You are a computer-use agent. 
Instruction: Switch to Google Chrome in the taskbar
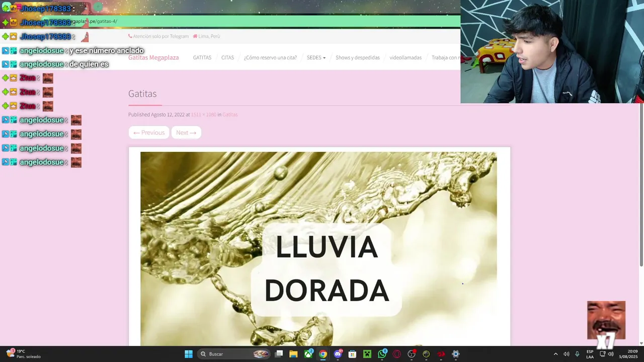click(x=323, y=354)
